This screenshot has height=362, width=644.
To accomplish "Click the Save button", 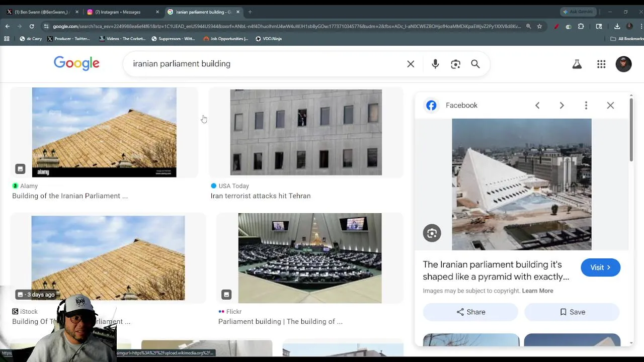I will (x=572, y=312).
